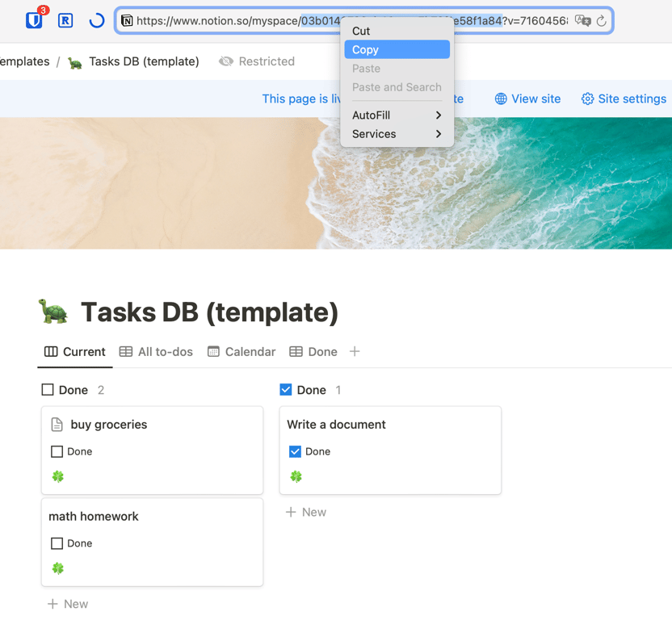
Task: Click the clover icon on math homework card
Action: tap(58, 568)
